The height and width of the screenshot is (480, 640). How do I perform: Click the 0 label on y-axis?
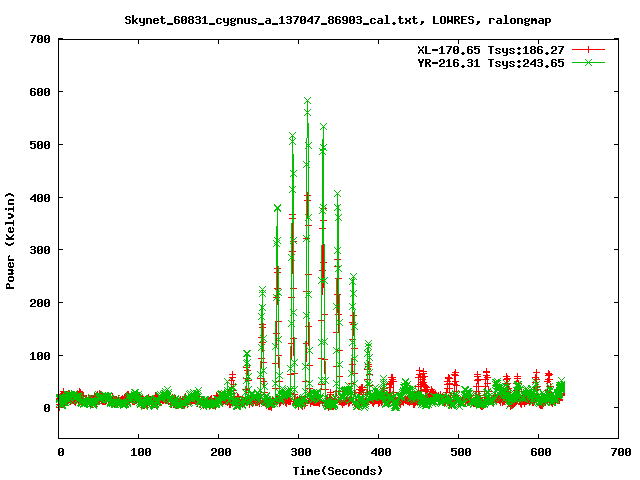(47, 408)
